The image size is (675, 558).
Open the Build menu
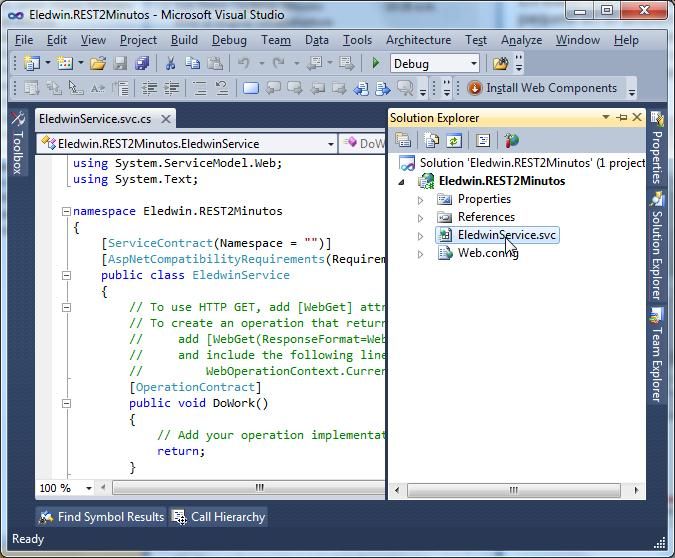point(184,40)
